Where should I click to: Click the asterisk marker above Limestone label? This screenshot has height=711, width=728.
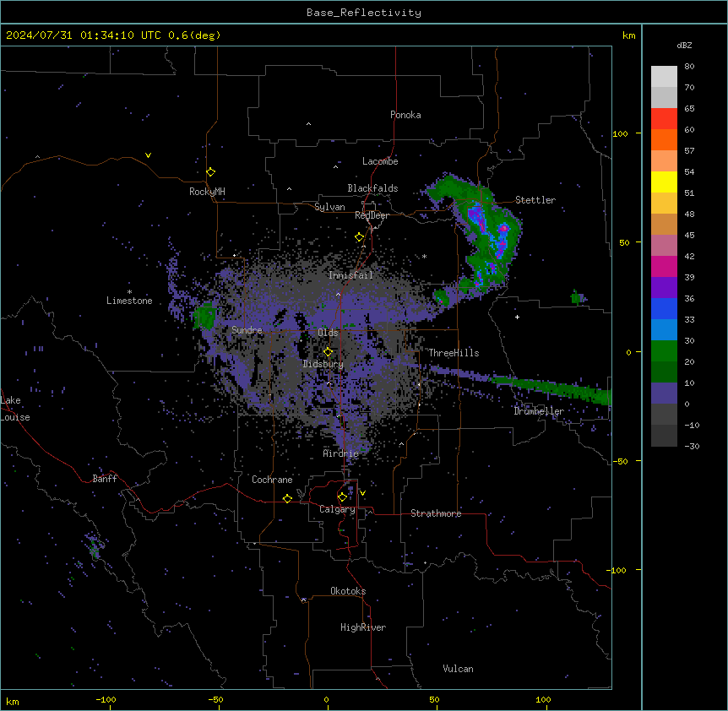pos(129,291)
